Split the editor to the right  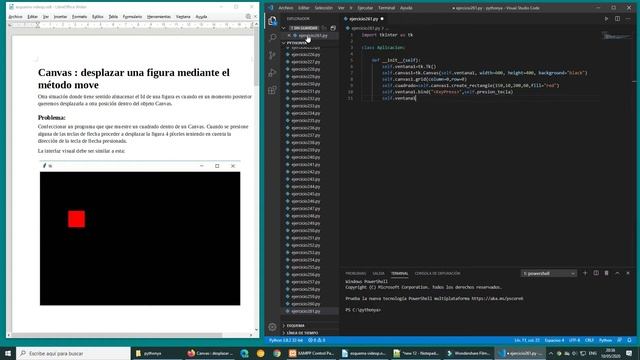point(617,19)
